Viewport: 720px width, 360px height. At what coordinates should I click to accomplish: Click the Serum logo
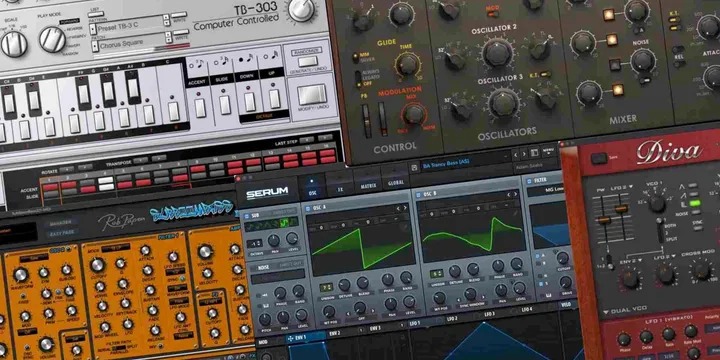[x=267, y=193]
